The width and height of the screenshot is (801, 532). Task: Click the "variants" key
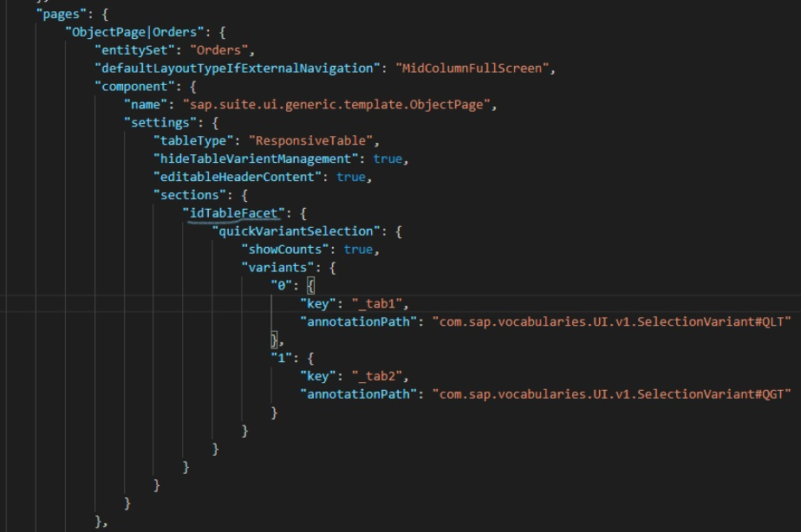pos(278,268)
